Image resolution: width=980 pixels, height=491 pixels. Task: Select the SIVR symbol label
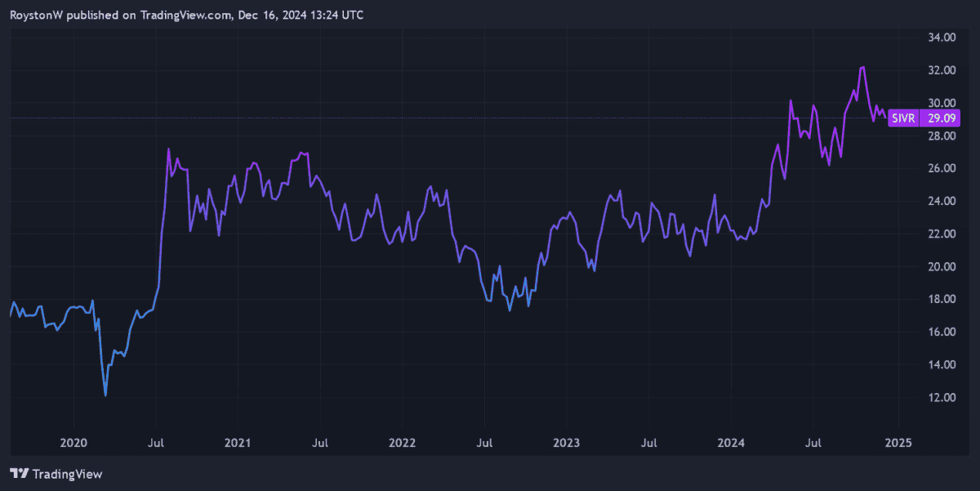(x=903, y=118)
